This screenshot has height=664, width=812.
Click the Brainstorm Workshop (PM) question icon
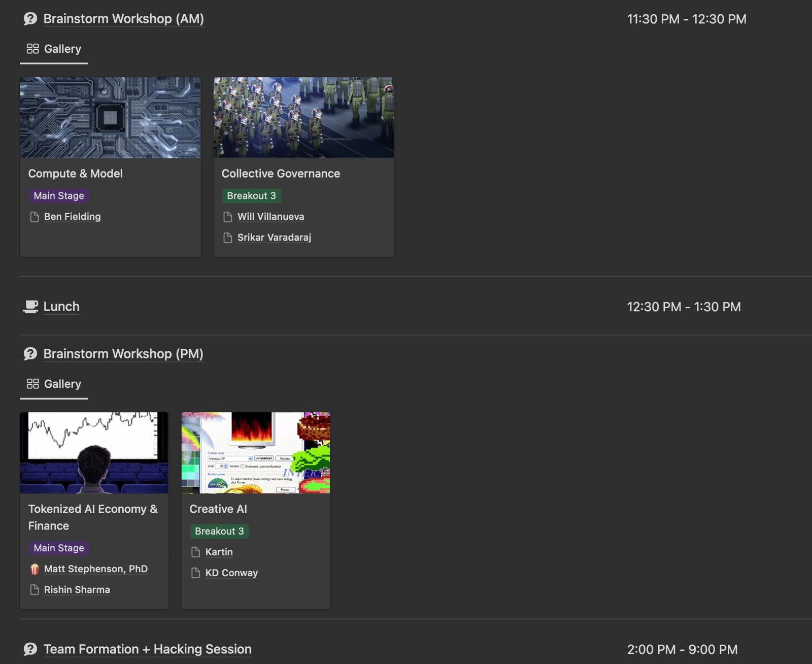click(x=30, y=354)
